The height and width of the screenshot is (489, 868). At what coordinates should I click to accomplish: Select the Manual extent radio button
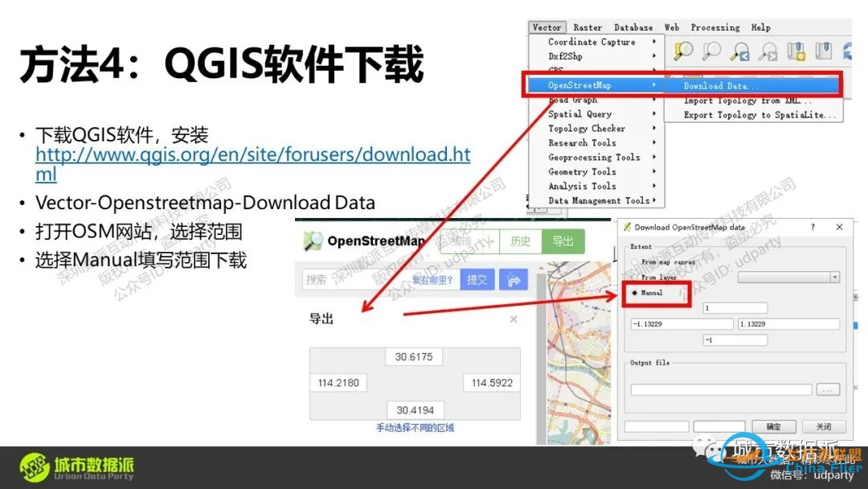click(636, 294)
